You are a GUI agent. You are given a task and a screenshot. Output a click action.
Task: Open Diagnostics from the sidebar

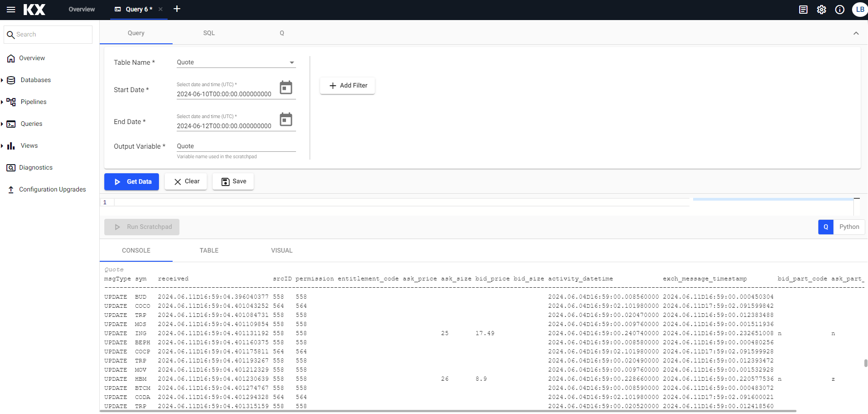[x=35, y=167]
